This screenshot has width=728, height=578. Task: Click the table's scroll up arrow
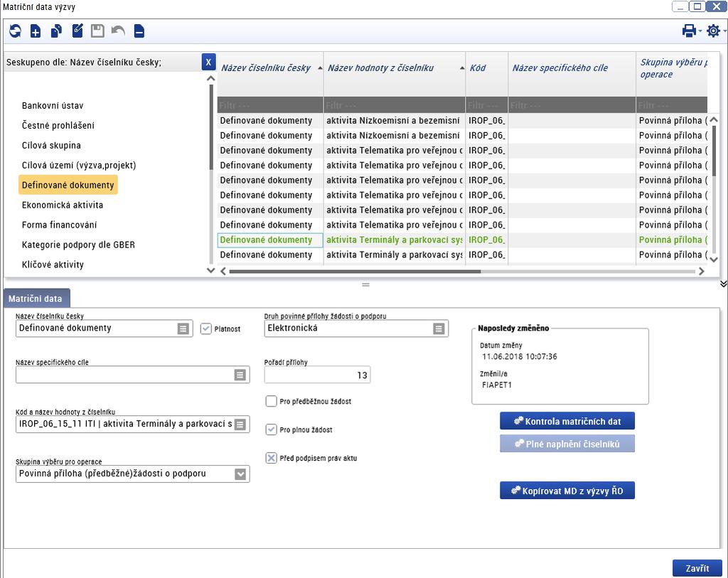(x=714, y=120)
